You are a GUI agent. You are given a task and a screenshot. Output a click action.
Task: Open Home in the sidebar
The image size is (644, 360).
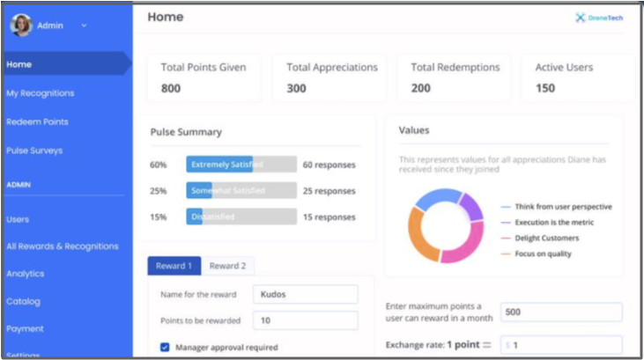tap(19, 64)
